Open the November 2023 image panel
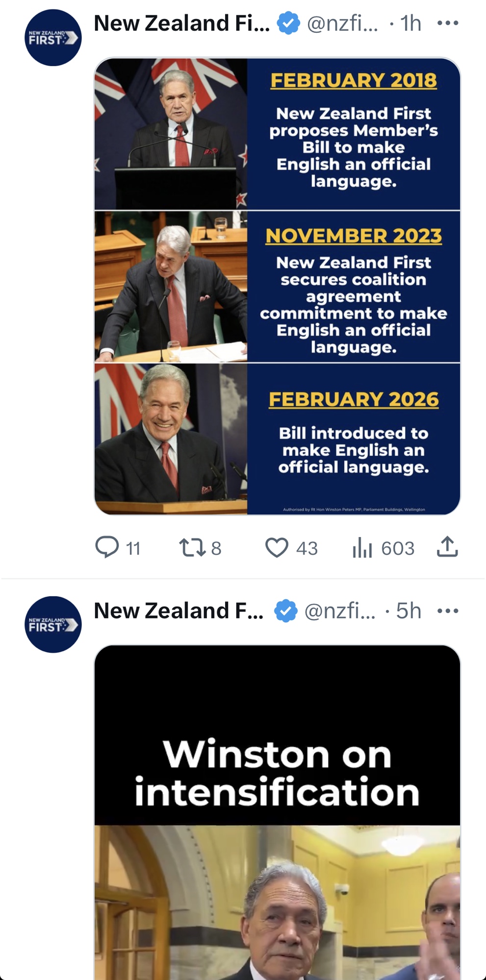 [x=277, y=287]
